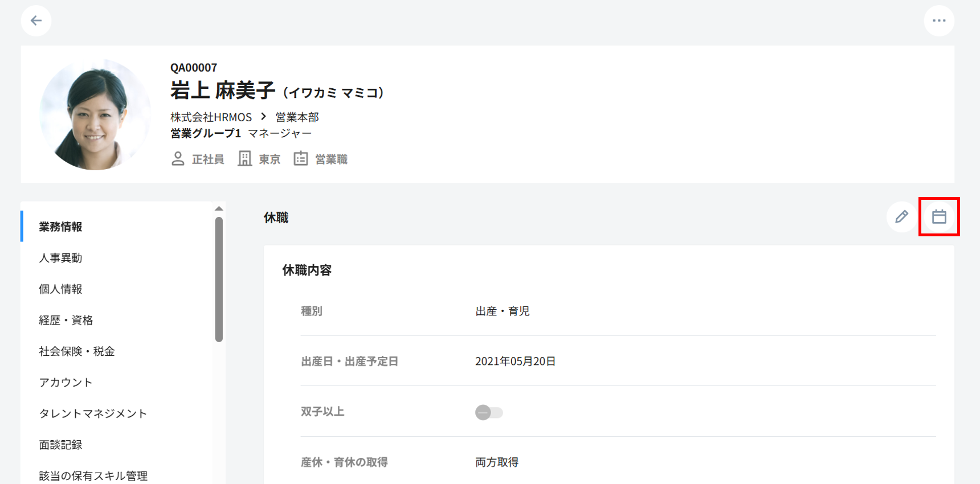
Task: Open the 人事異動 sidebar section
Action: click(60, 258)
